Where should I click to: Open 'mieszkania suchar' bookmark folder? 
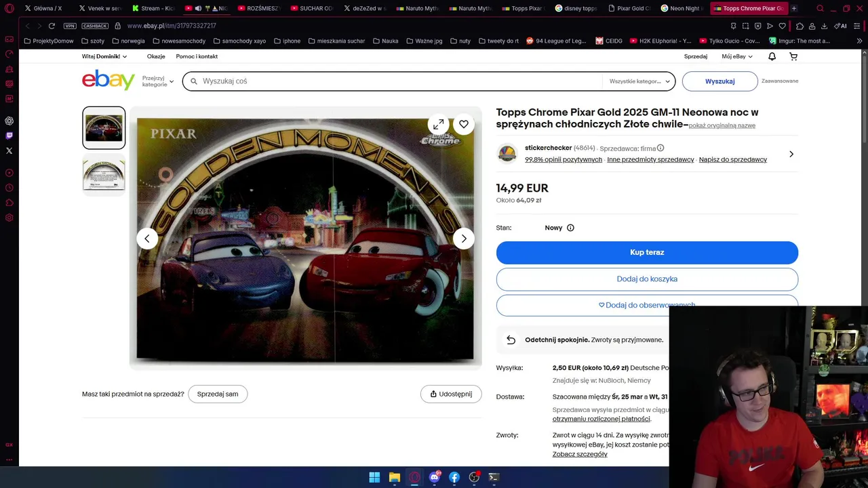click(336, 41)
